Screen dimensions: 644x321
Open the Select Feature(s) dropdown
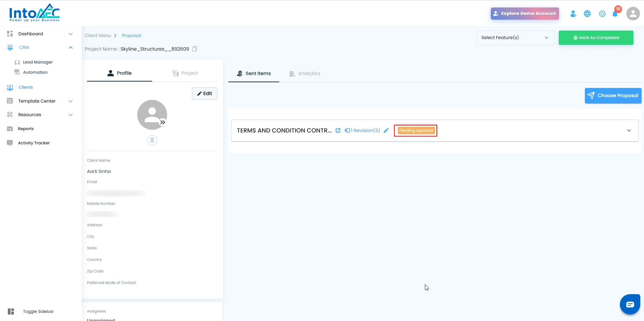tap(515, 38)
